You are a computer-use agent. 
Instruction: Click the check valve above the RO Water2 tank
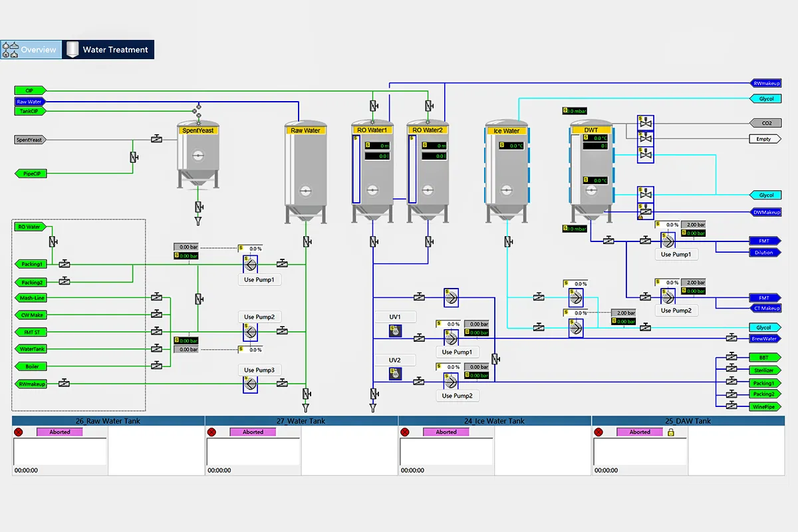[429, 106]
